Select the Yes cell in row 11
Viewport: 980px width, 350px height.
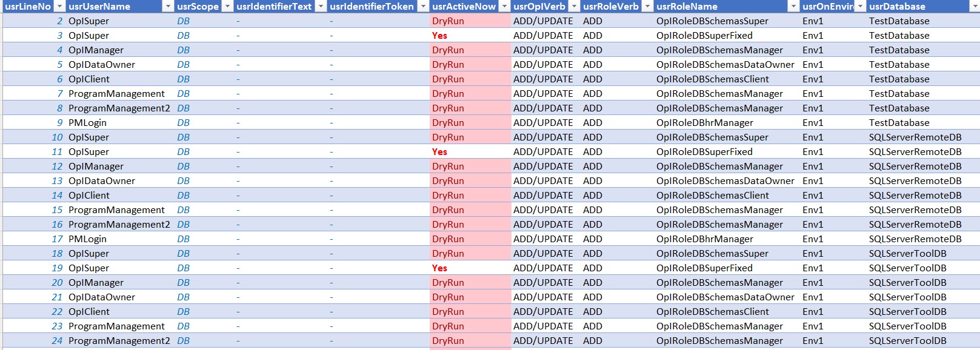point(470,151)
